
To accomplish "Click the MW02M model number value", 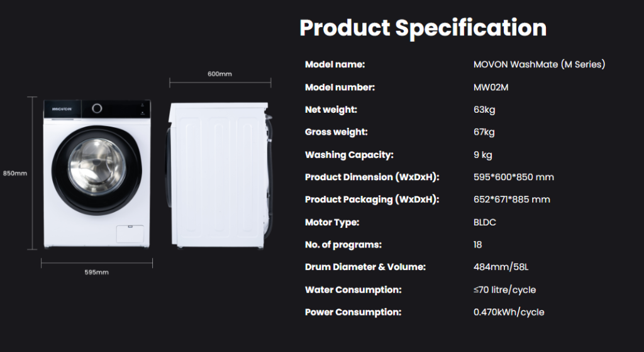I will 491,87.
